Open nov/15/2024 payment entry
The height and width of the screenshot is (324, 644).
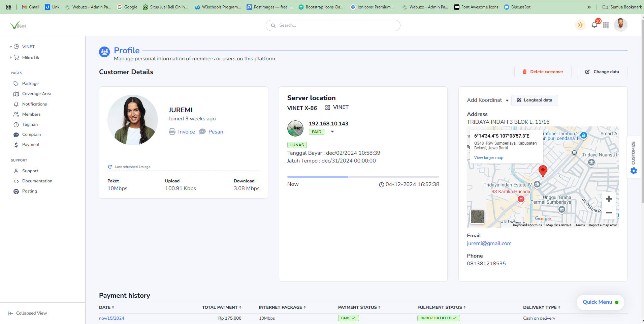[x=111, y=318]
